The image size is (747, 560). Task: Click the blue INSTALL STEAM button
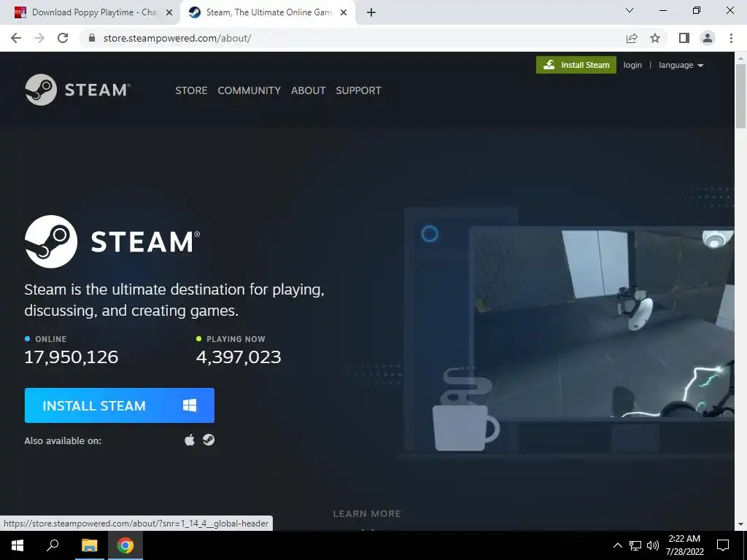(x=119, y=405)
